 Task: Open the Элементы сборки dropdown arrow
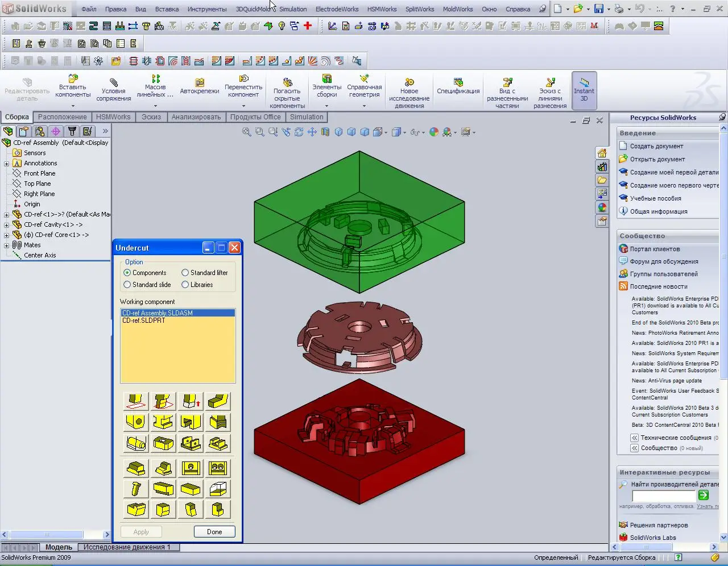327,106
